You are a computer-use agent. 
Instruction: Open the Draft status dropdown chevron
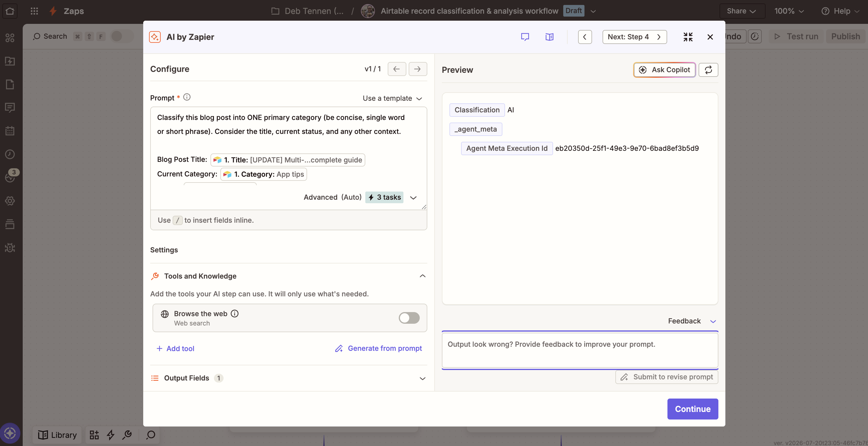click(593, 11)
